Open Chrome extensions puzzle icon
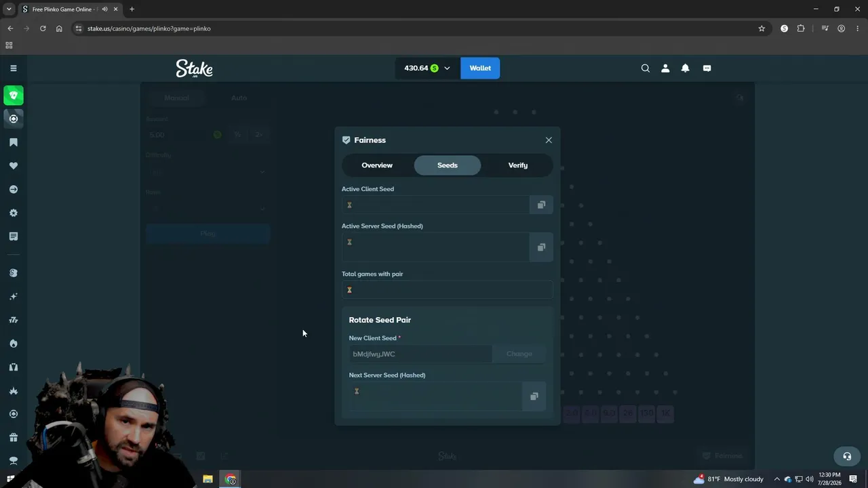 coord(801,28)
